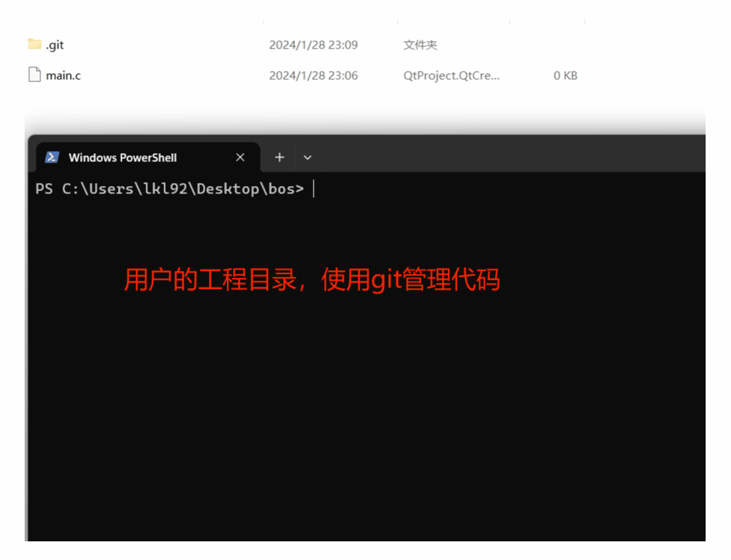Open a new terminal tab with plus
731x560 pixels.
(279, 158)
